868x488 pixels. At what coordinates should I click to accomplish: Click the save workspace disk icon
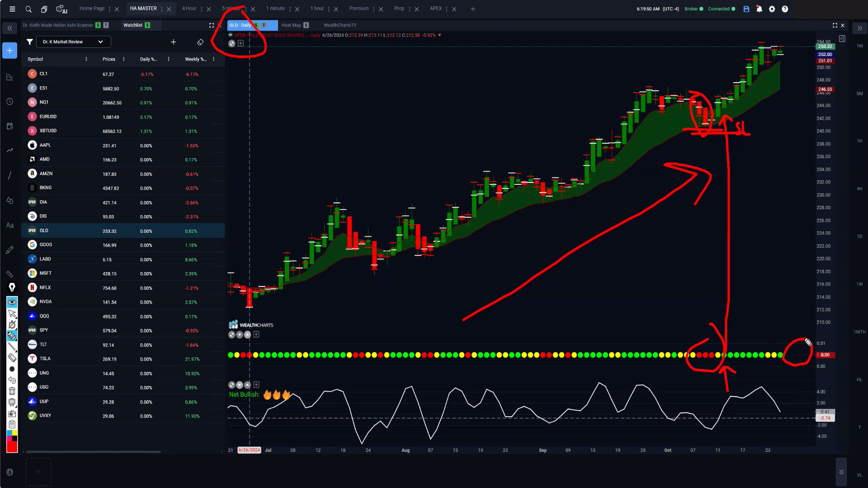coord(746,9)
